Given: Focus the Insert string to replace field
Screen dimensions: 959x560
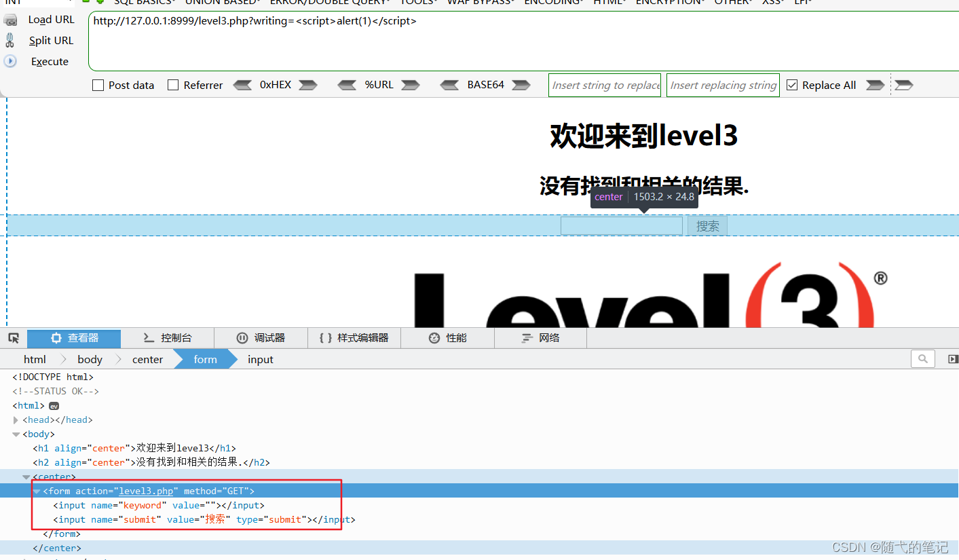Looking at the screenshot, I should [605, 85].
